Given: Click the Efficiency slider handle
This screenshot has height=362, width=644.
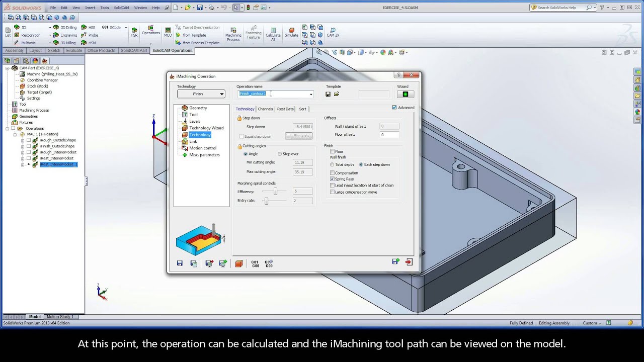Looking at the screenshot, I should tap(275, 192).
